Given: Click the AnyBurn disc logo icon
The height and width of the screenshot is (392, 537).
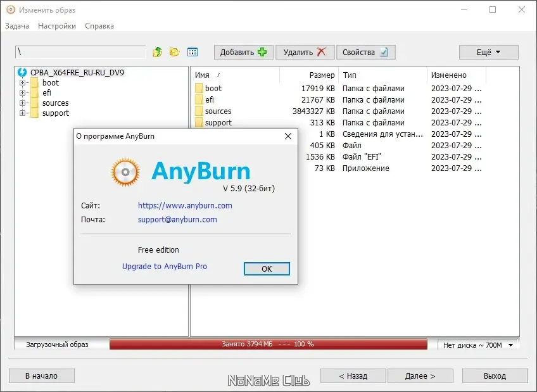Looking at the screenshot, I should point(125,172).
